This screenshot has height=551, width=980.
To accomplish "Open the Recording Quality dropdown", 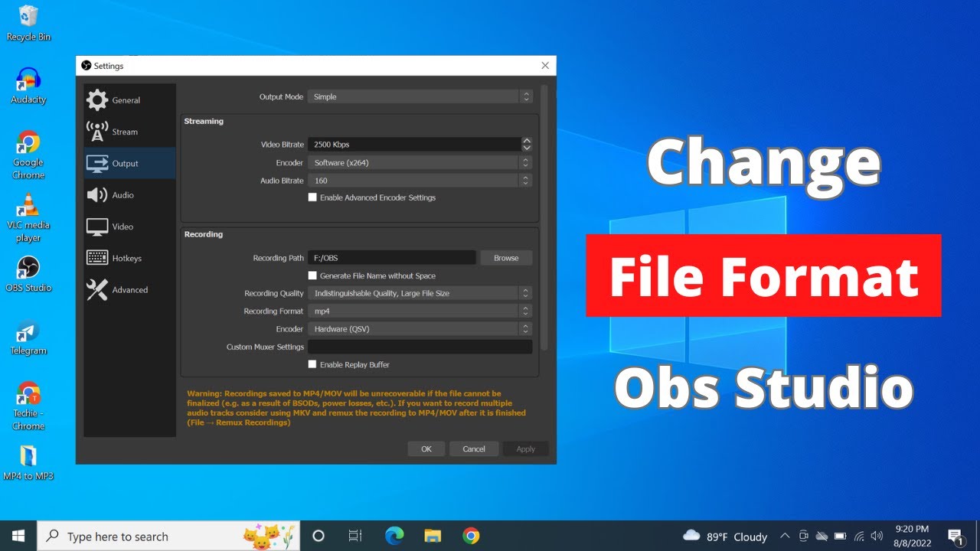I will [420, 293].
